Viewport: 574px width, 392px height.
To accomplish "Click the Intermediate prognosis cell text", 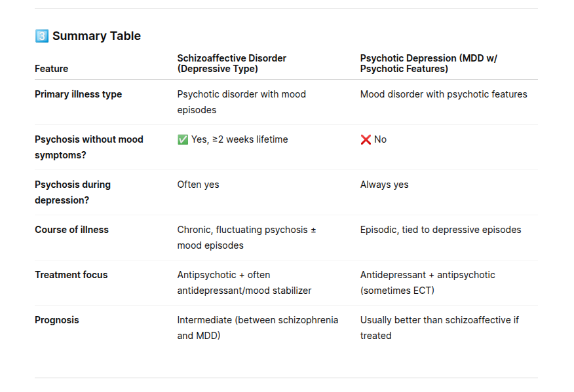I will 258,328.
